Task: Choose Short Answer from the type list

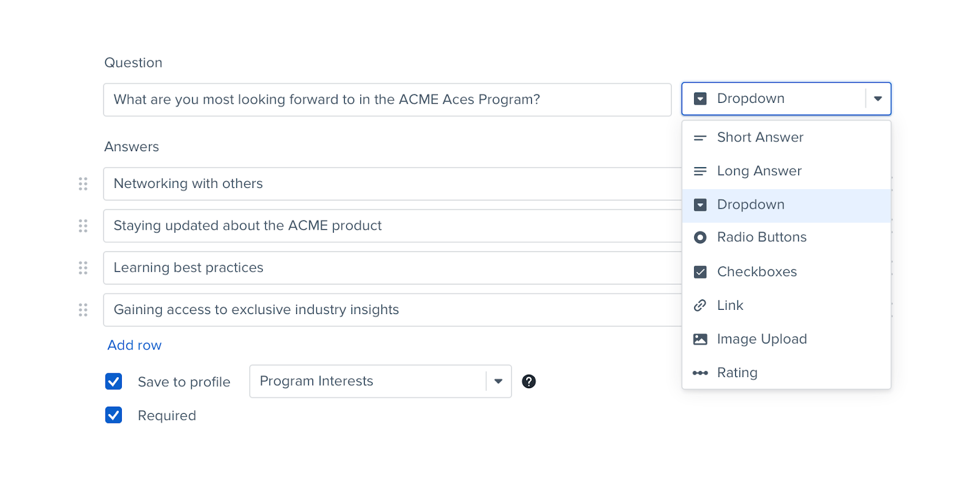Action: [759, 138]
